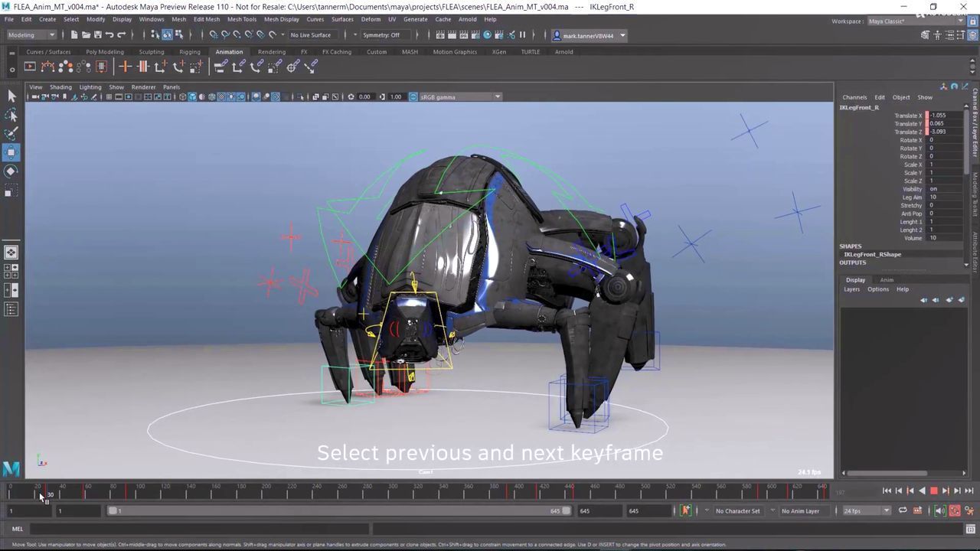Screen dimensions: 980x551
Task: Open the Modeling menu set dropdown
Action: [31, 35]
